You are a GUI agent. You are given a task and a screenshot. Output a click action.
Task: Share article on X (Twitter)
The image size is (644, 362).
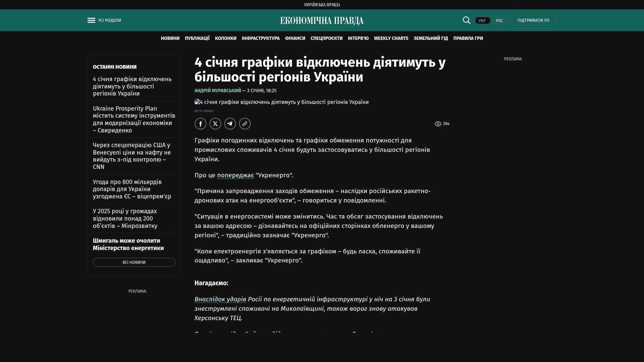215,124
